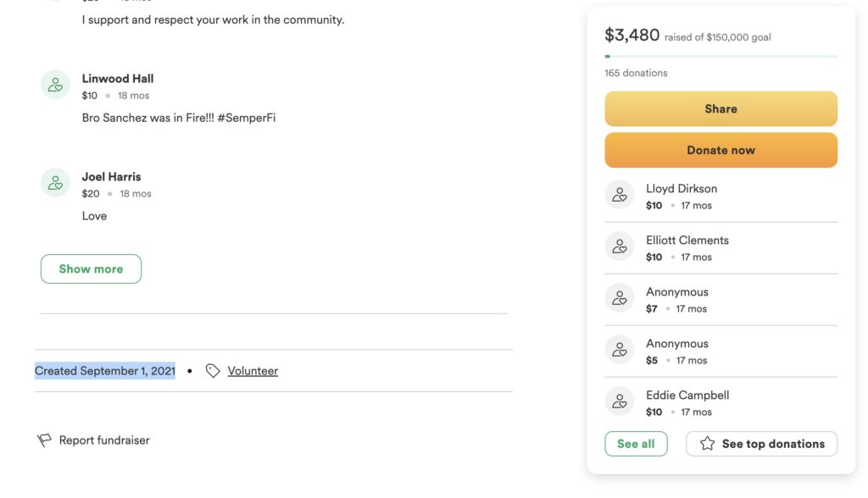Click Lloyd Dirkson's avatar icon
Viewport: 868px width, 498px height.
point(620,195)
